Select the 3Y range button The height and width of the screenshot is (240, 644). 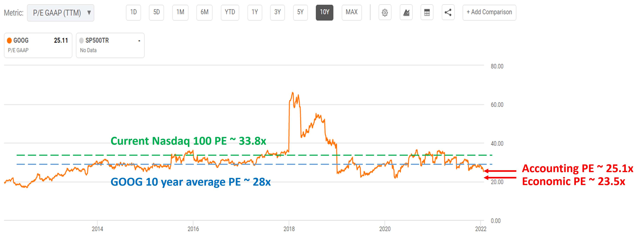pyautogui.click(x=277, y=12)
